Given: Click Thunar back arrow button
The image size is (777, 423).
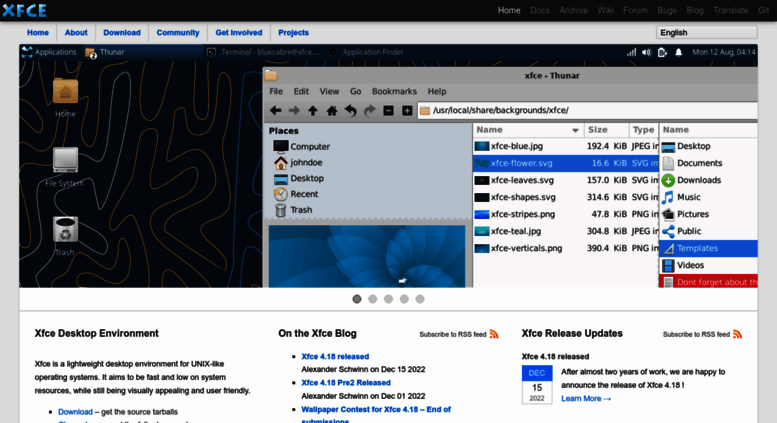Looking at the screenshot, I should pos(276,110).
